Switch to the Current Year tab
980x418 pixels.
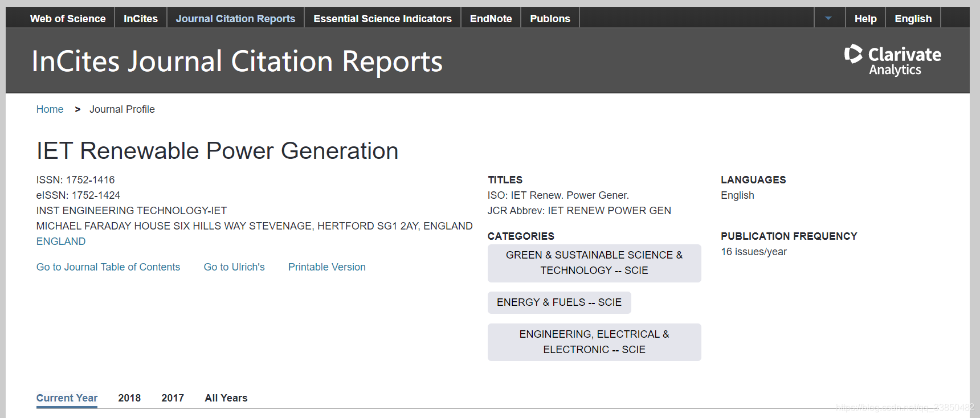point(67,398)
